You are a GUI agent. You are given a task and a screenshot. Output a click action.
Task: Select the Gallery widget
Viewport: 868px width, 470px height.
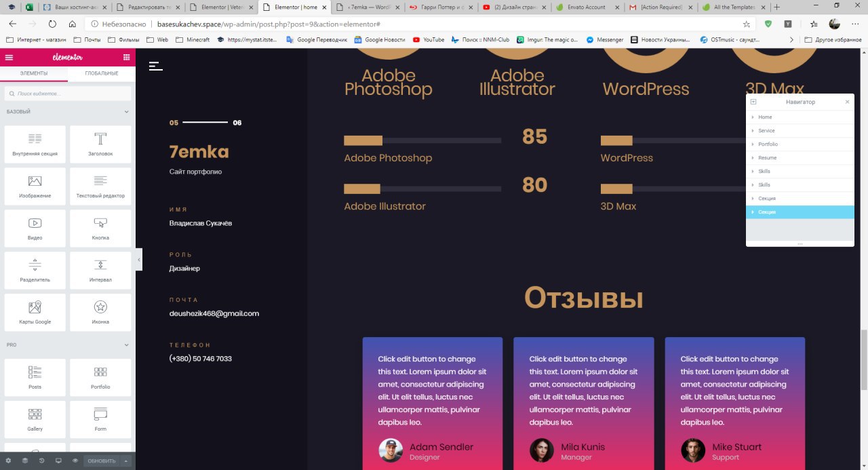pyautogui.click(x=35, y=420)
